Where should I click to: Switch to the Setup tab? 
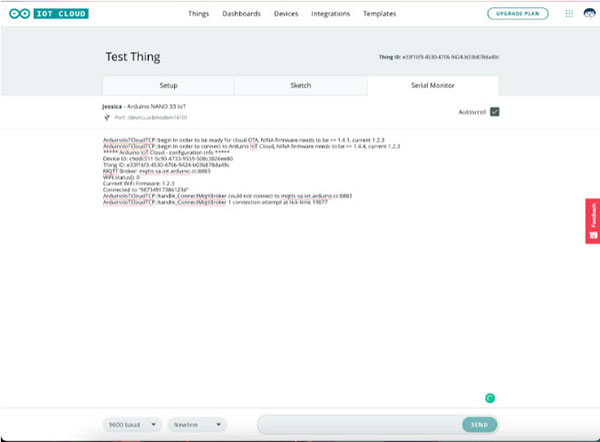[x=168, y=85]
